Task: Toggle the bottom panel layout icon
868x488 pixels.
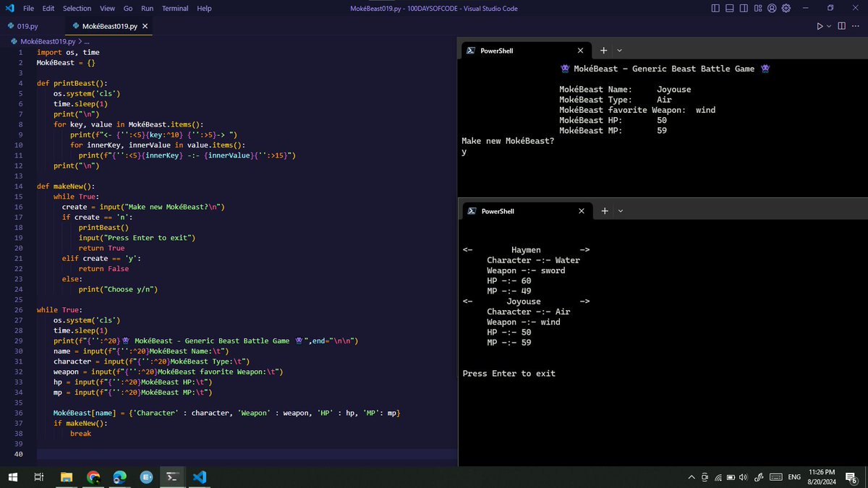Action: tap(730, 8)
